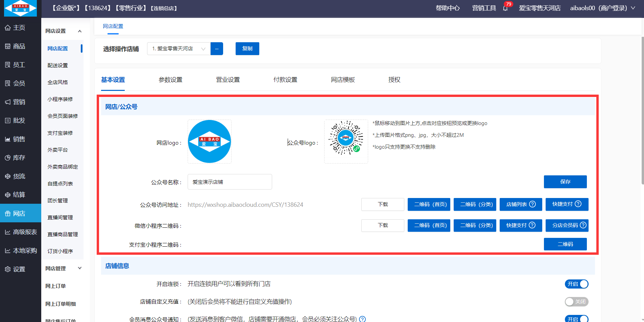The width and height of the screenshot is (644, 322).
Task: Collapse the 网店设置 menu group
Action: click(x=80, y=31)
